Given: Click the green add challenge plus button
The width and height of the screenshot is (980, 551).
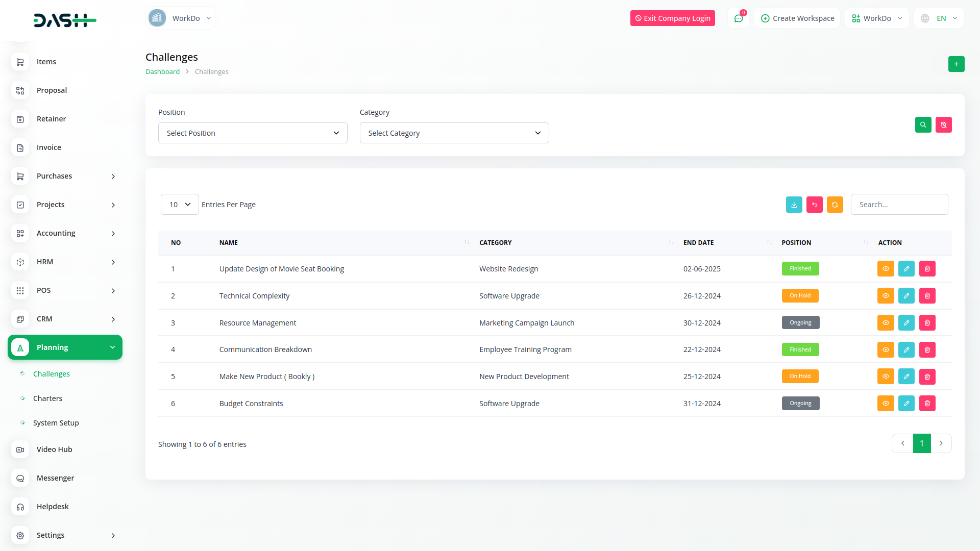Looking at the screenshot, I should [x=956, y=64].
